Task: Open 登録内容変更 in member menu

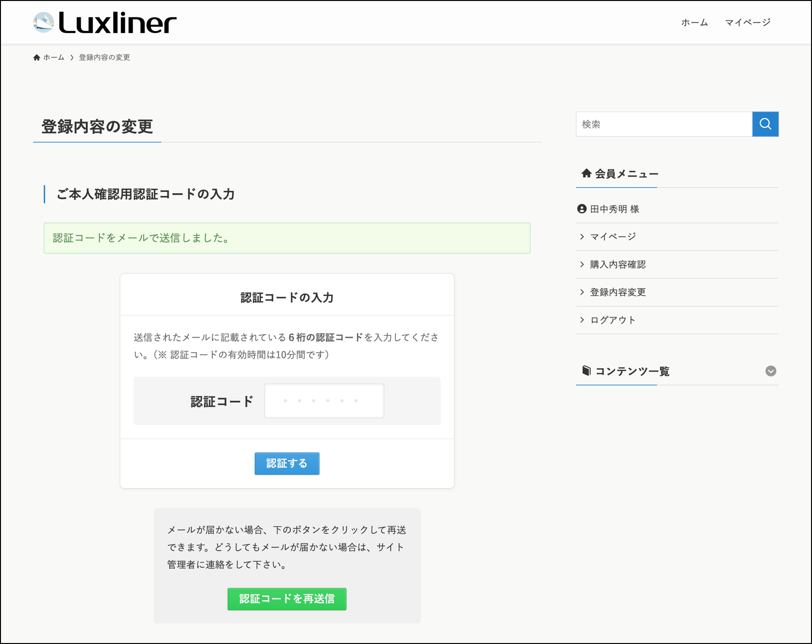Action: point(618,292)
